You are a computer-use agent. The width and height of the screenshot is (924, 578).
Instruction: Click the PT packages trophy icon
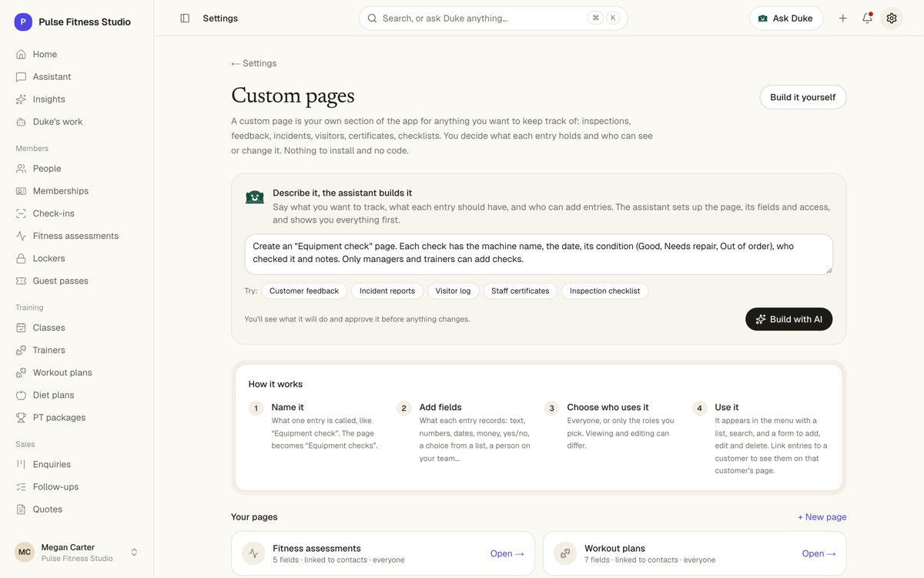[21, 417]
